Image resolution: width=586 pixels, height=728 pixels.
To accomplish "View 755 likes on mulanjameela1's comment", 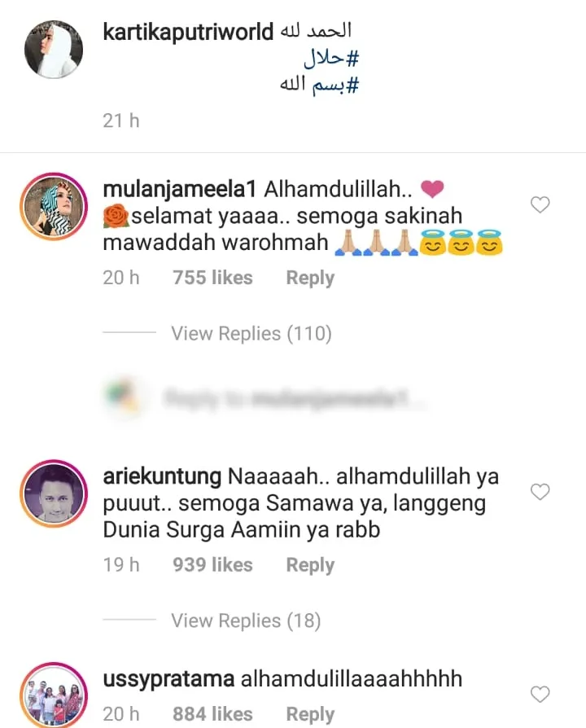I will click(x=212, y=278).
